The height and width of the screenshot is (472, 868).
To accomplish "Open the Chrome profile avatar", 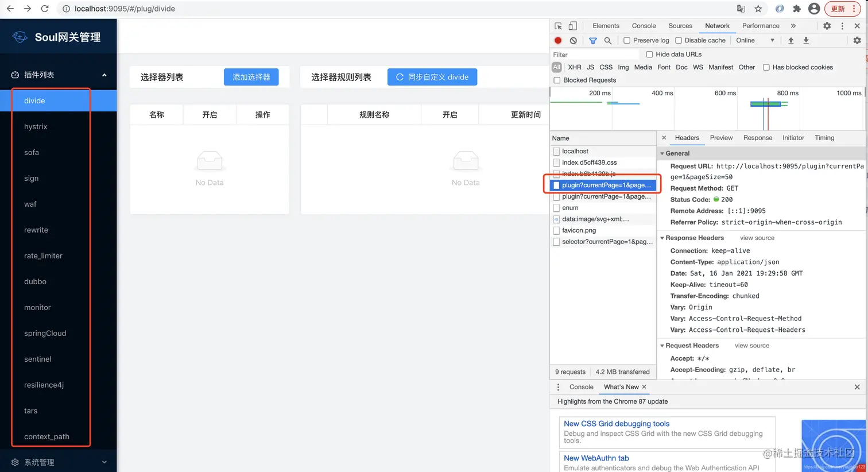I will pyautogui.click(x=814, y=9).
